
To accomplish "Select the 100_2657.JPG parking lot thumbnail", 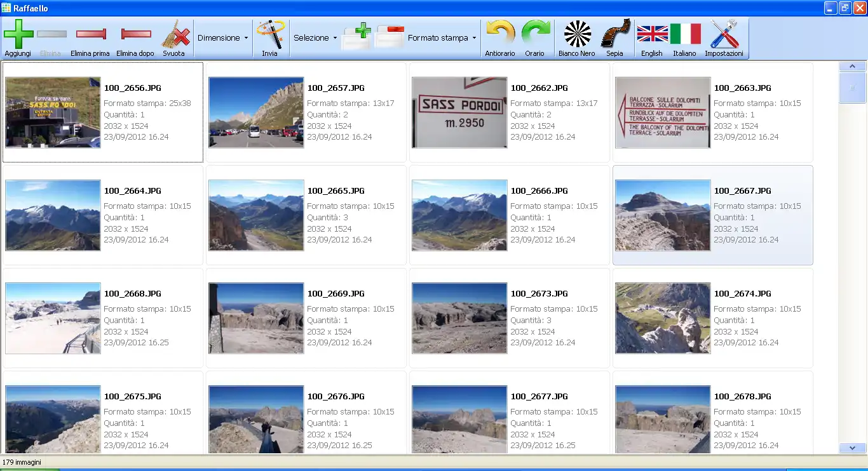I will click(256, 113).
